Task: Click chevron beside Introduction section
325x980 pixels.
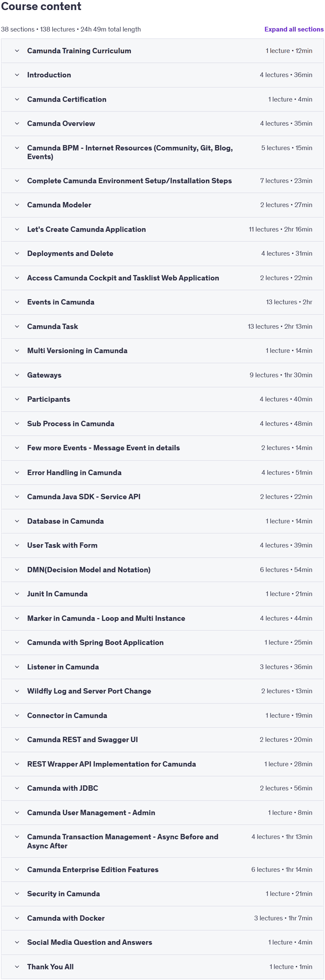Action: [17, 75]
